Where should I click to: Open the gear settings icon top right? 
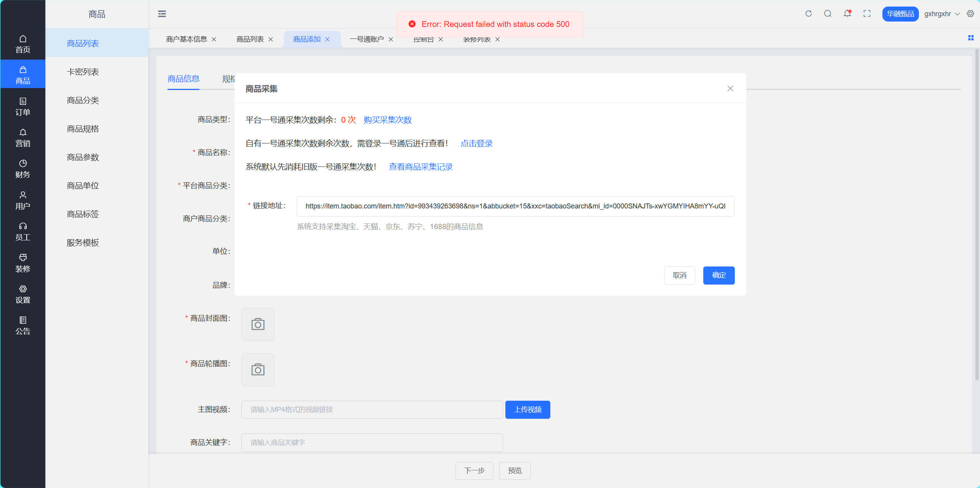(x=970, y=14)
